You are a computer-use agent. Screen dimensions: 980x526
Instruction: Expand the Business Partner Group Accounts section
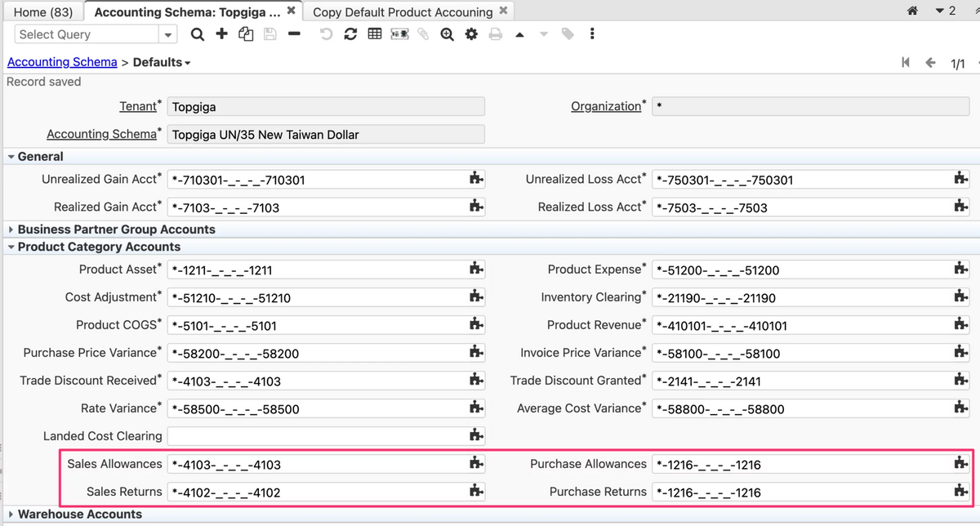11,230
